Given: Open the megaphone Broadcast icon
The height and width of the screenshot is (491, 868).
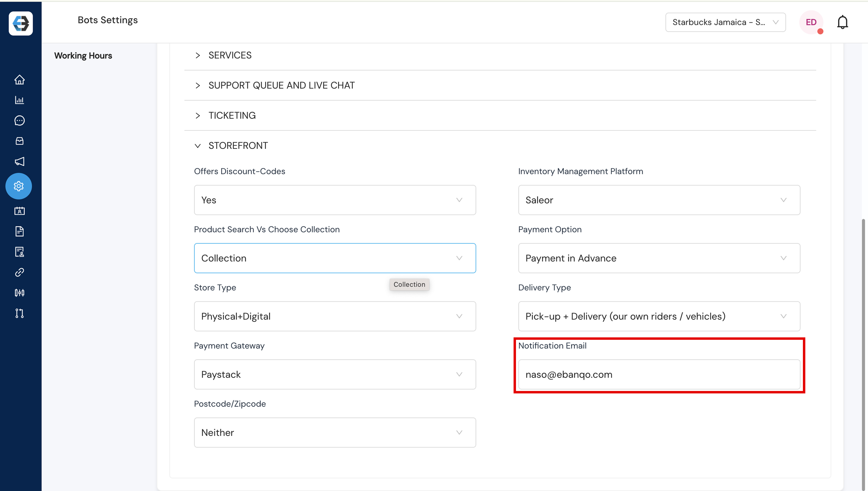Looking at the screenshot, I should [20, 161].
